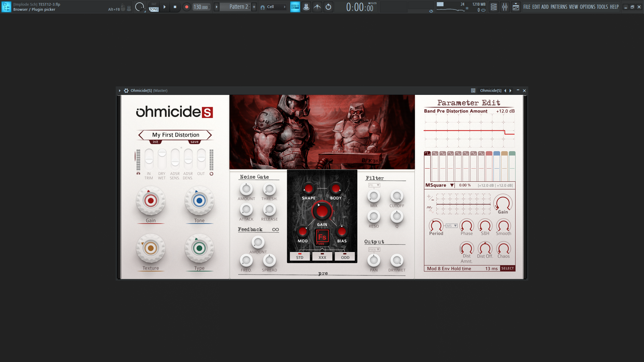Select the STD distortion mode button
Viewport: 644px width, 362px height.
[300, 256]
